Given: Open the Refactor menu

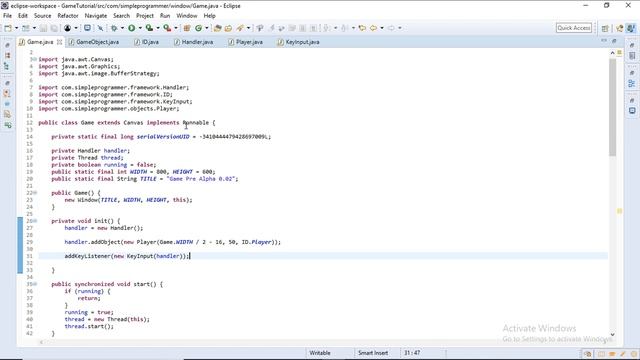Looking at the screenshot, I should tap(68, 16).
